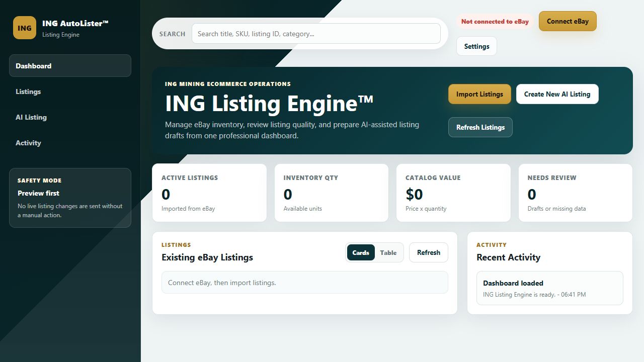This screenshot has height=362, width=644.
Task: Click the ING logo badge
Action: coord(25,28)
